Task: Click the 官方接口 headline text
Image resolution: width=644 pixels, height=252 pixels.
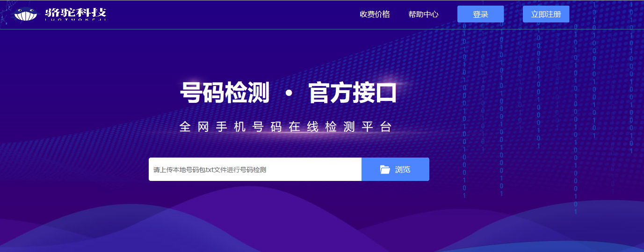Action: [x=353, y=93]
